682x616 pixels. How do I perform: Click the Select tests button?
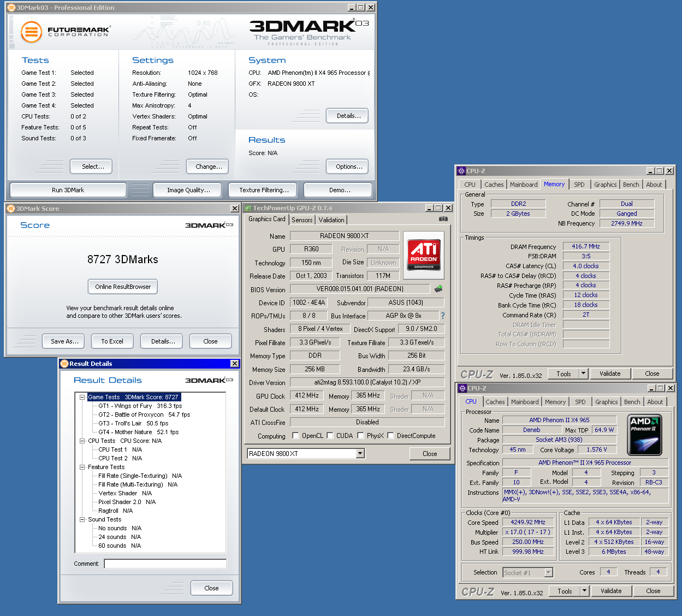pos(91,167)
